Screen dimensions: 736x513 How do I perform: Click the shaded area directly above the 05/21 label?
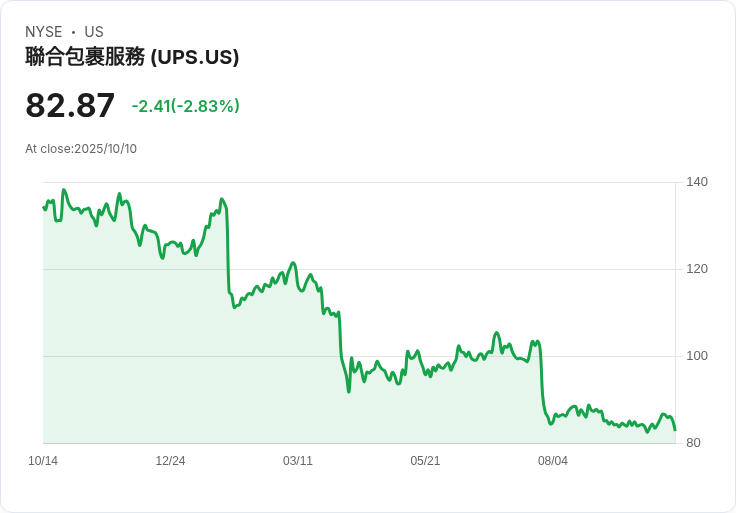(x=425, y=410)
